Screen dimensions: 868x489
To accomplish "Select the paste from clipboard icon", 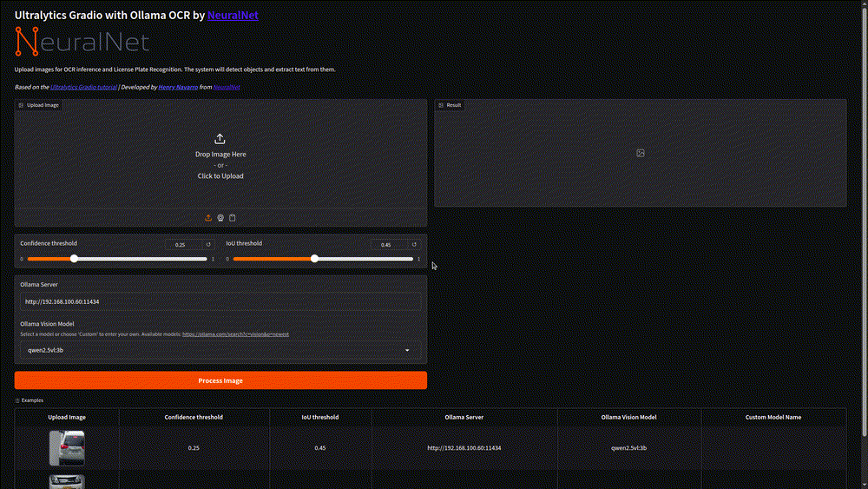I will (233, 218).
